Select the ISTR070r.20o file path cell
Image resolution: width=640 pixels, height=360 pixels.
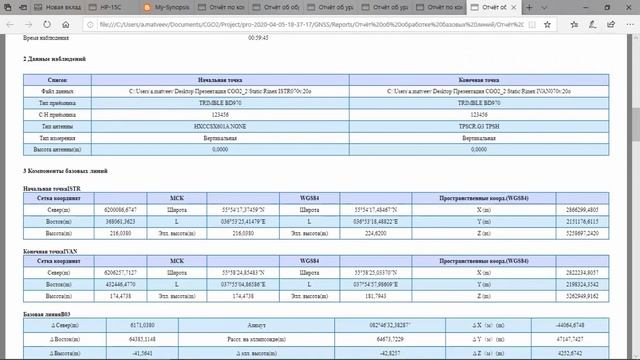pyautogui.click(x=220, y=91)
